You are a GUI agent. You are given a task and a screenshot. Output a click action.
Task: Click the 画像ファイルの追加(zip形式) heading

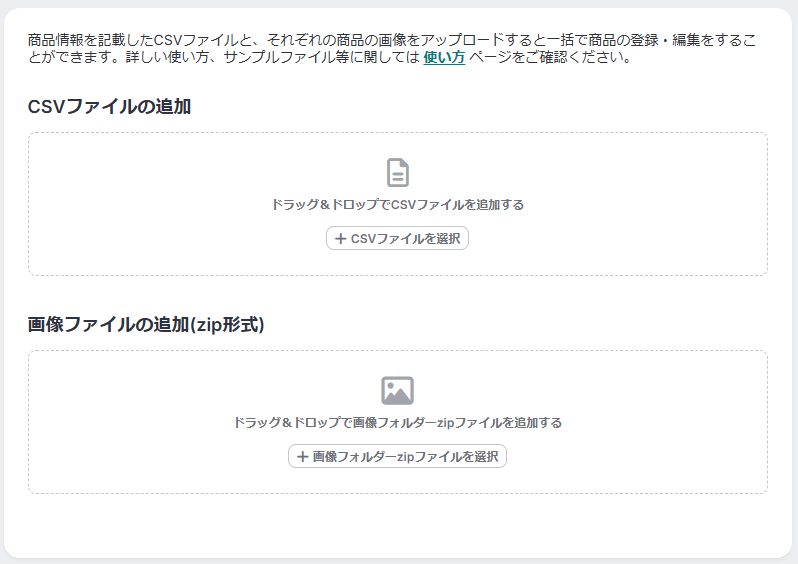[x=146, y=324]
